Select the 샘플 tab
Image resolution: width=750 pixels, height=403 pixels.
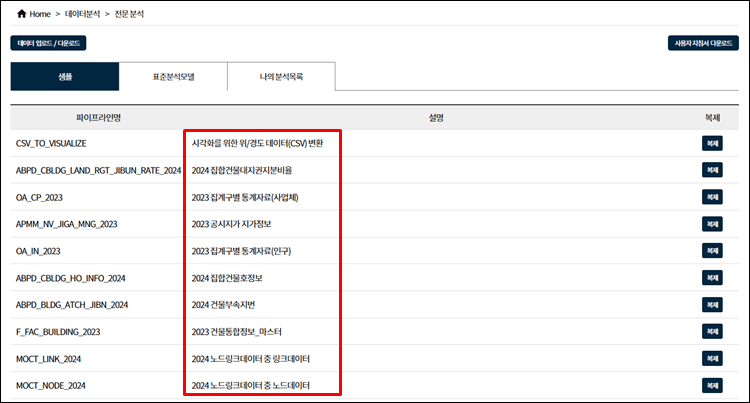click(x=65, y=76)
